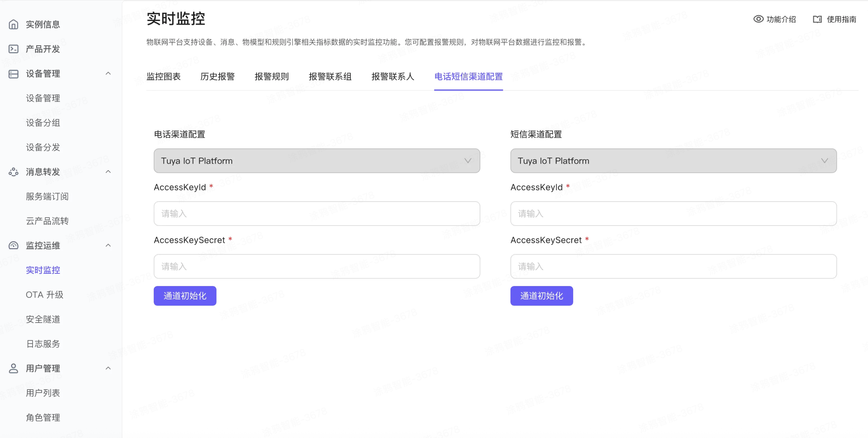Open OTA 升级 in the sidebar
Viewport: 868px width, 438px height.
tap(44, 295)
